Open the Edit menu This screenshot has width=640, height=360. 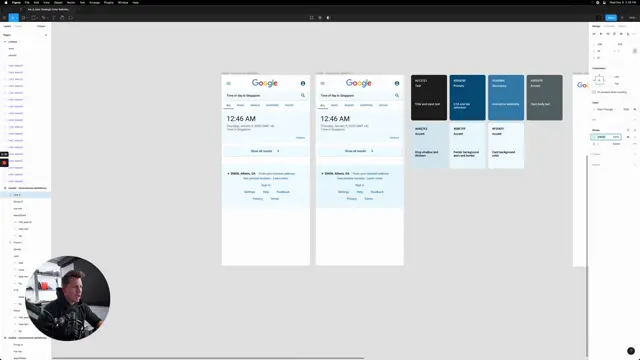pyautogui.click(x=36, y=2)
